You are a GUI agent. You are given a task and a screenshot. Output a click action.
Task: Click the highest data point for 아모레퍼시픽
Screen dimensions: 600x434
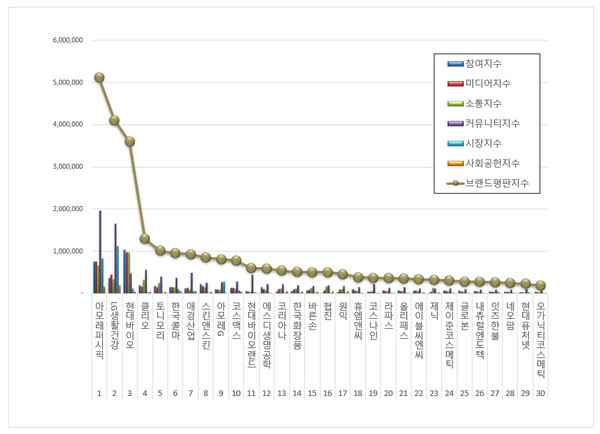99,77
